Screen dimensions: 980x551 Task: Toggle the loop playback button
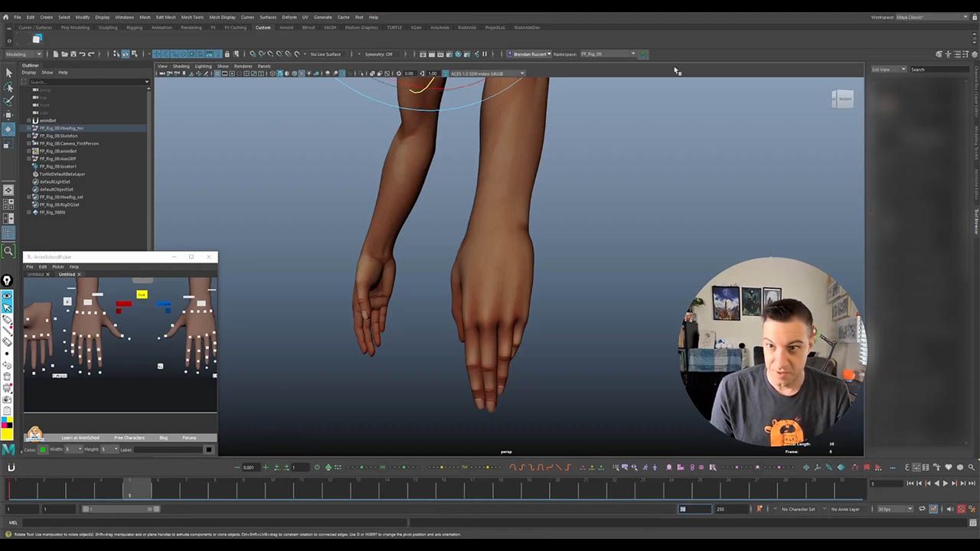click(923, 509)
